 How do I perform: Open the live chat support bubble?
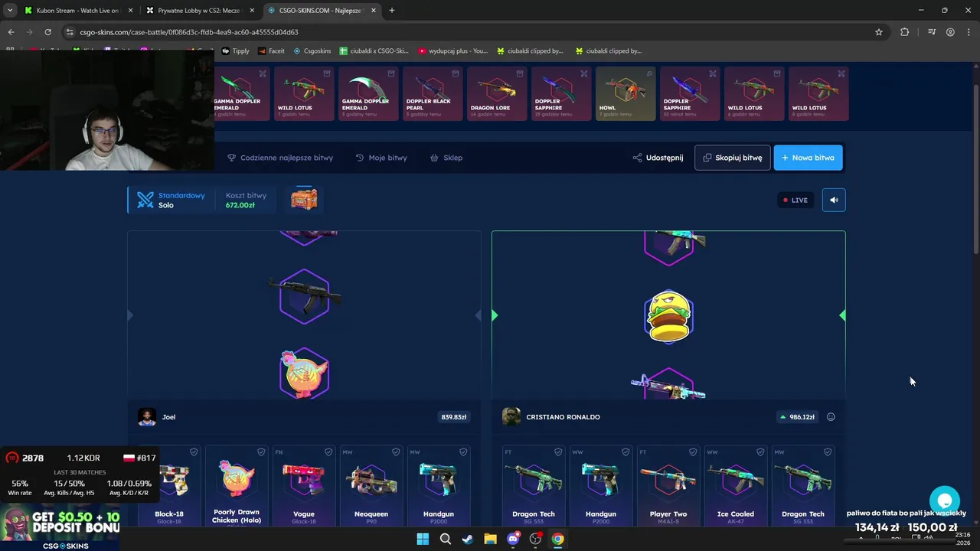click(945, 501)
